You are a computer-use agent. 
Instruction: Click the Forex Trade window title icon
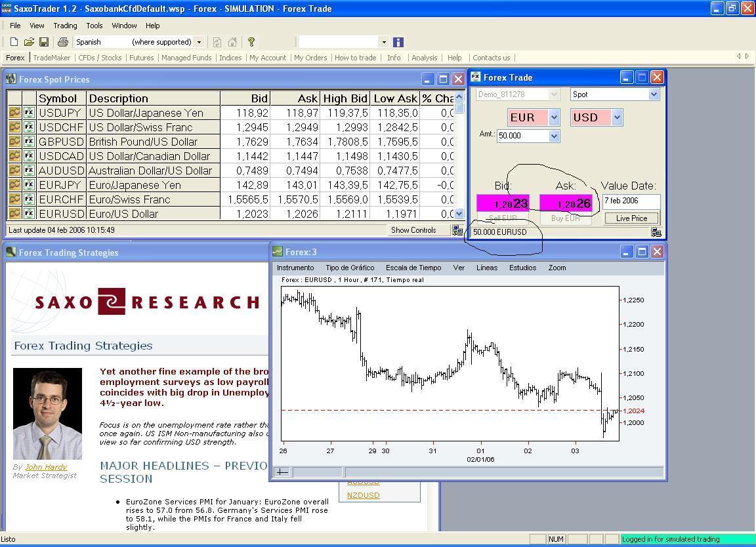click(475, 77)
